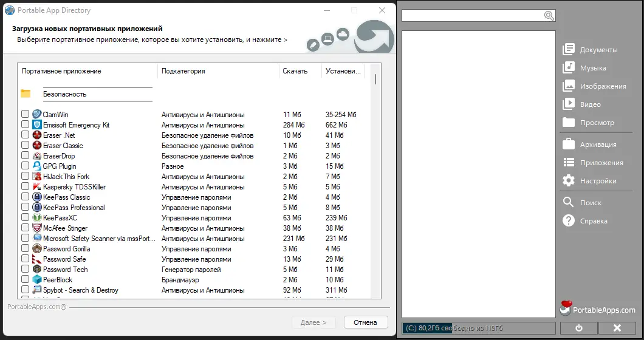Screen dimensions: 644x340
Task: Click the 'Генератор паролей' subcategory cell
Action: (191, 270)
